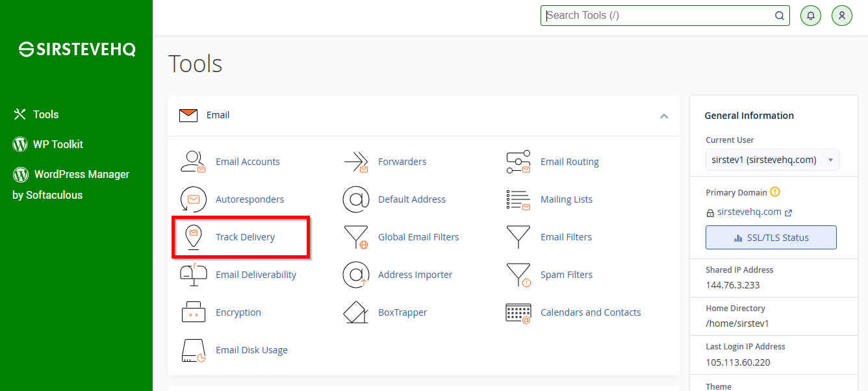
Task: Open the Email Deliverability mailbox icon
Action: click(193, 275)
